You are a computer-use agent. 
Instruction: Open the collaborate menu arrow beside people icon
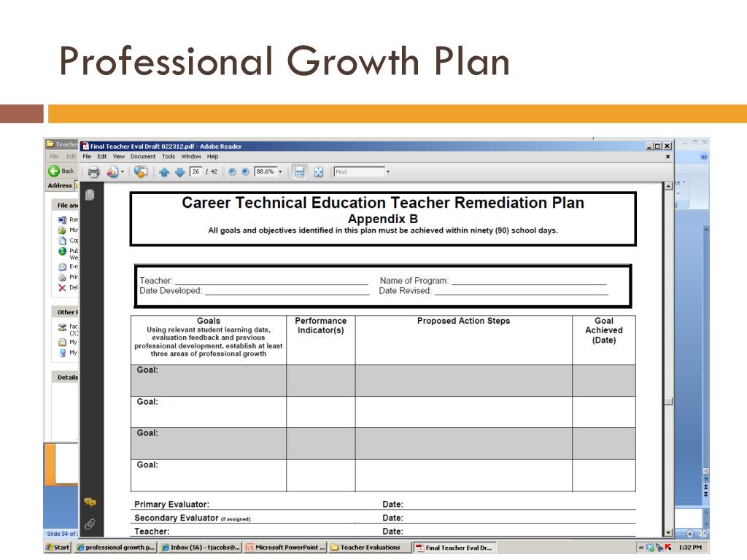click(x=123, y=172)
